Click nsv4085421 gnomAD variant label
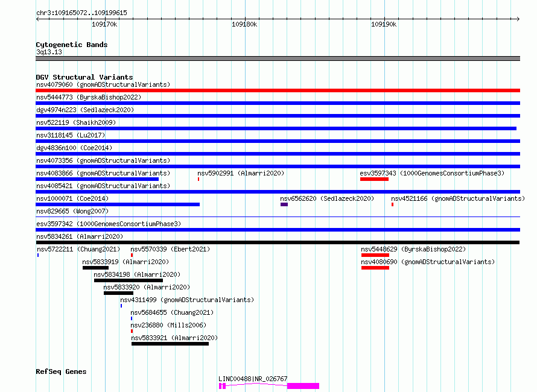The image size is (537, 392). click(x=103, y=186)
